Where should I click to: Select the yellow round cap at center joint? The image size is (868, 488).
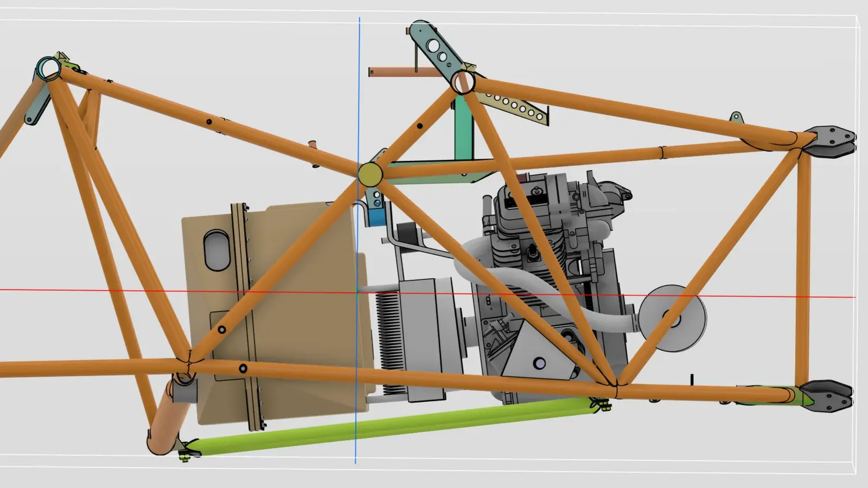(370, 174)
